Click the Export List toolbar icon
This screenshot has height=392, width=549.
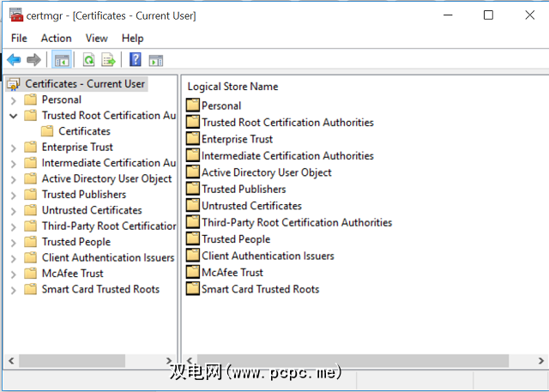click(x=108, y=60)
